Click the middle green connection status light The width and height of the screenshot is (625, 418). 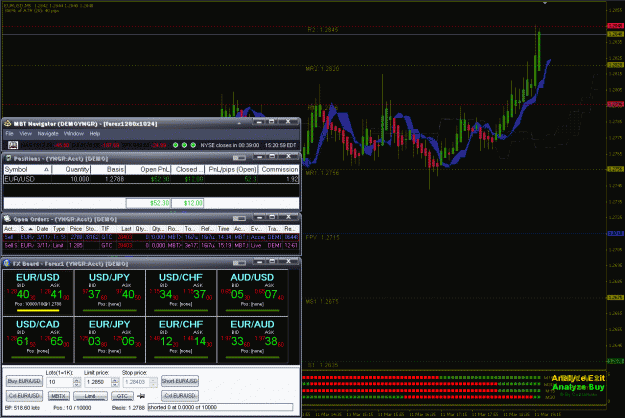tap(184, 145)
